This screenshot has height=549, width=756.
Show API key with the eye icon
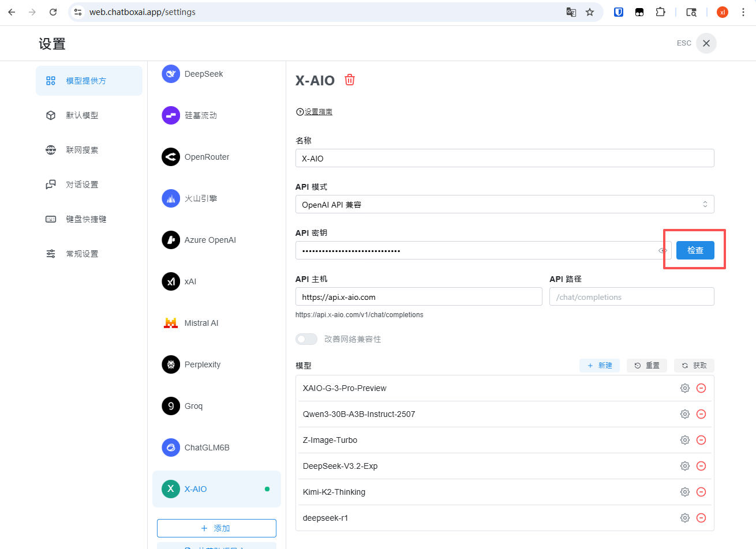tap(663, 250)
